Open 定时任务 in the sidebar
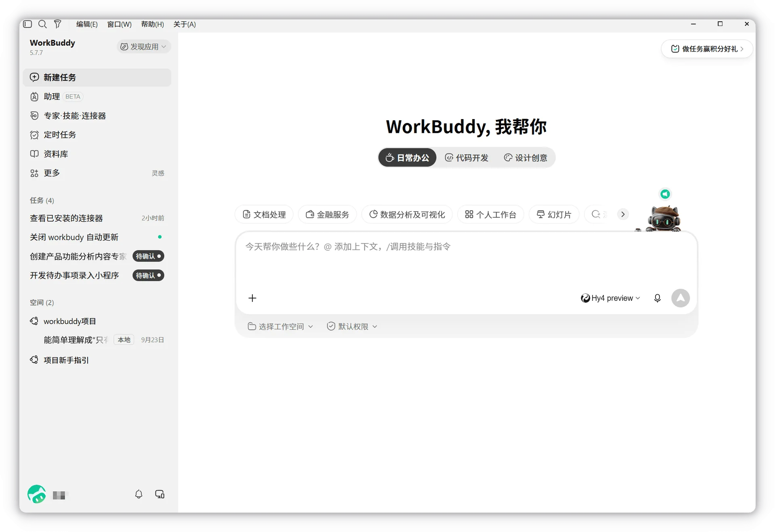 [x=97, y=134]
